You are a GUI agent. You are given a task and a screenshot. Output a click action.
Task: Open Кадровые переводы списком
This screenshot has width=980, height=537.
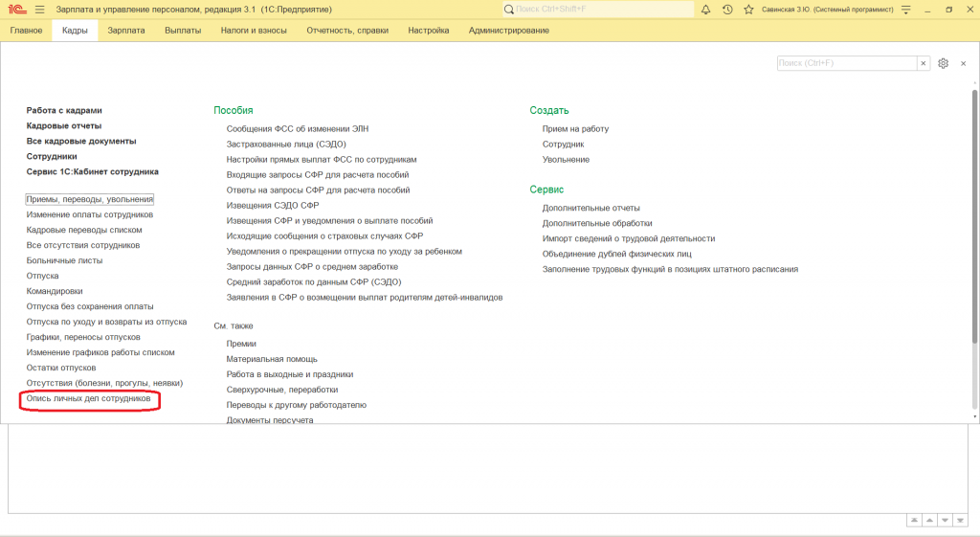(x=84, y=230)
